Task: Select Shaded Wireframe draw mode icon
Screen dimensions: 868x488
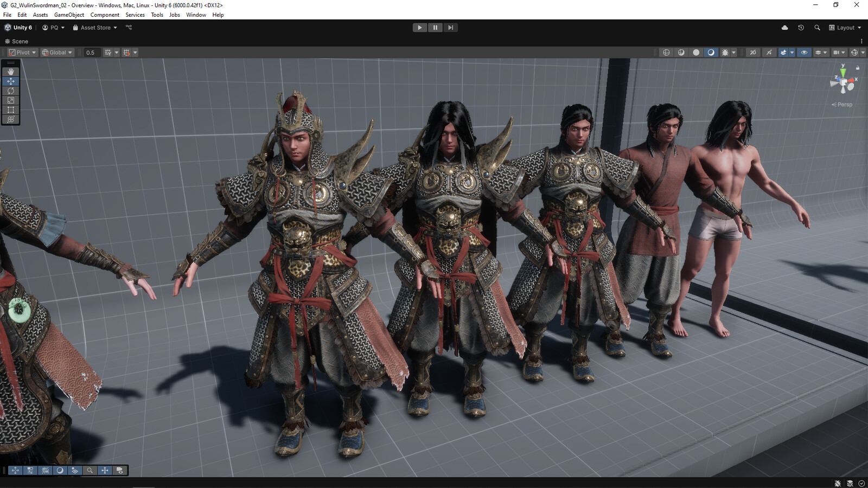Action: pos(681,53)
